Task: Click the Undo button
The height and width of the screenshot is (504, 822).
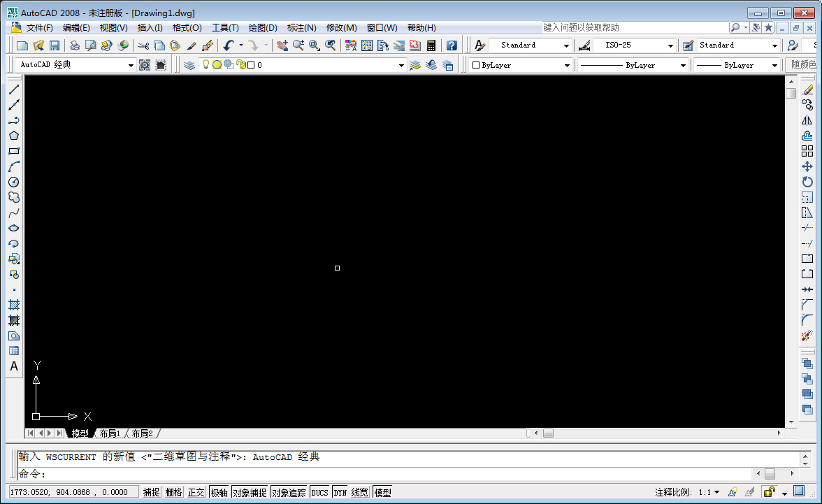Action: coord(229,45)
